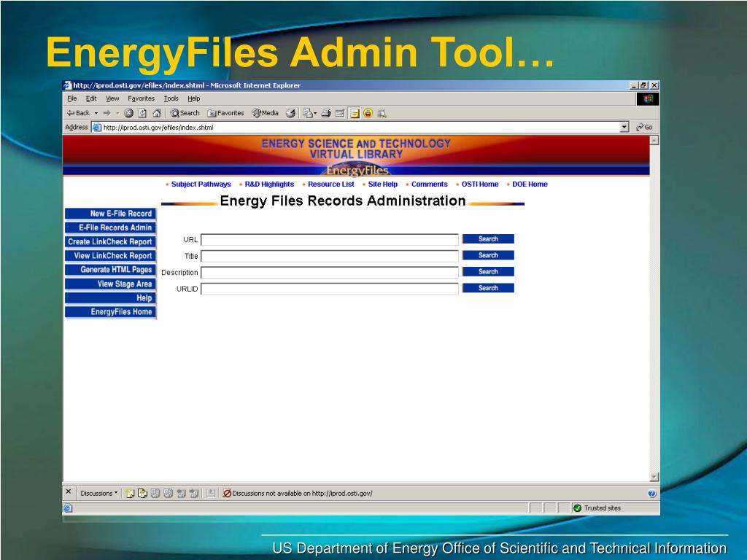Click the sidebar Help button
Image resolution: width=747 pixels, height=560 pixels.
pyautogui.click(x=111, y=298)
